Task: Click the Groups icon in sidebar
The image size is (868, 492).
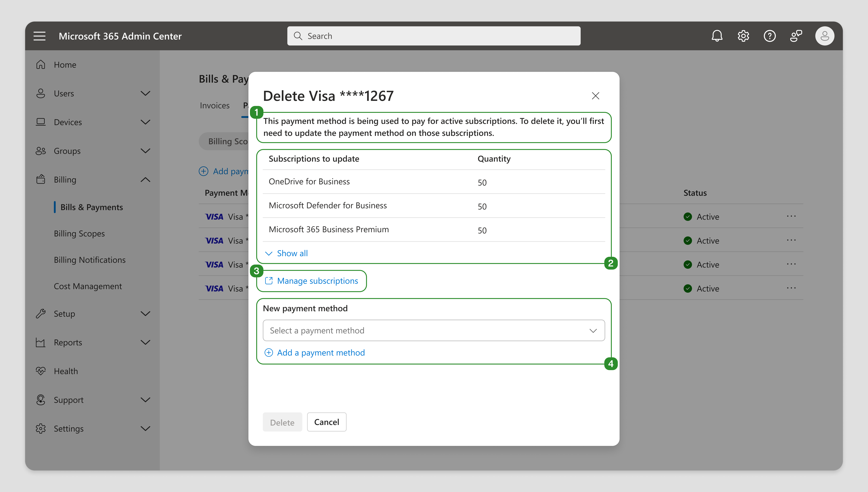Action: coord(41,151)
